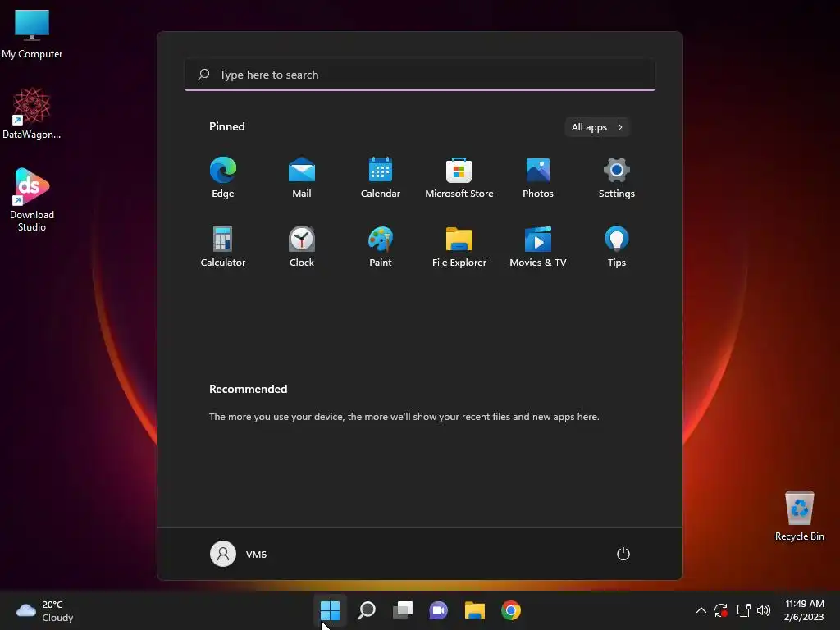Open the clock showing 11:49 AM
This screenshot has width=840, height=630.
tap(804, 610)
